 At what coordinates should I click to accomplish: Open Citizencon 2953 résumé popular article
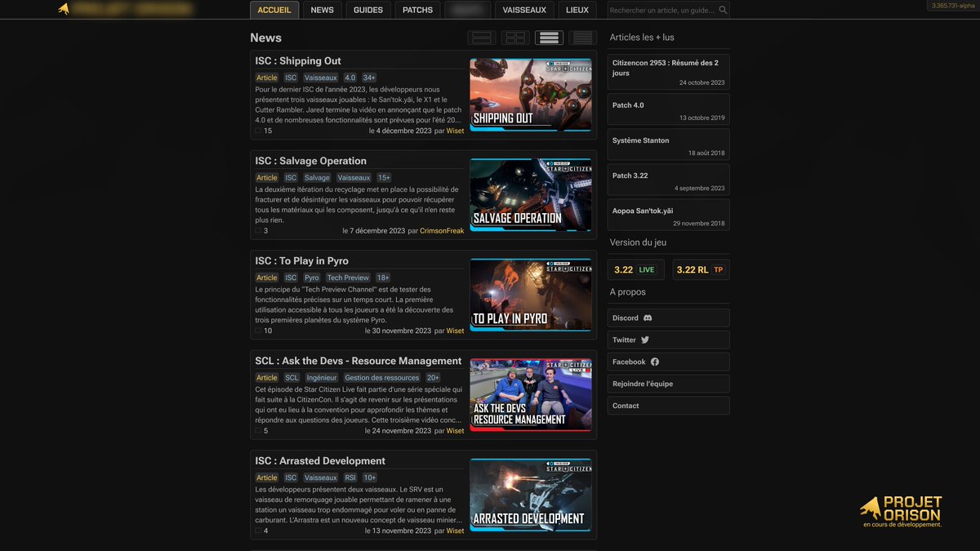pos(668,72)
